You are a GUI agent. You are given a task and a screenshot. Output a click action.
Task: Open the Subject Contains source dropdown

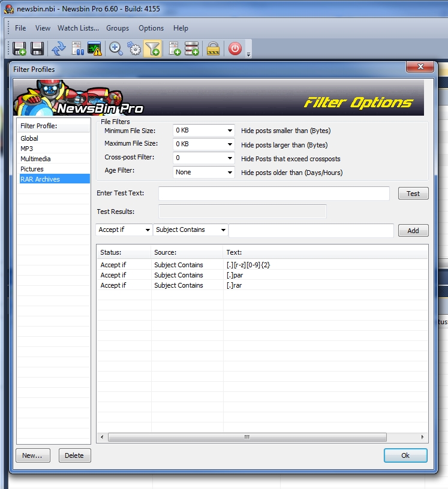191,230
